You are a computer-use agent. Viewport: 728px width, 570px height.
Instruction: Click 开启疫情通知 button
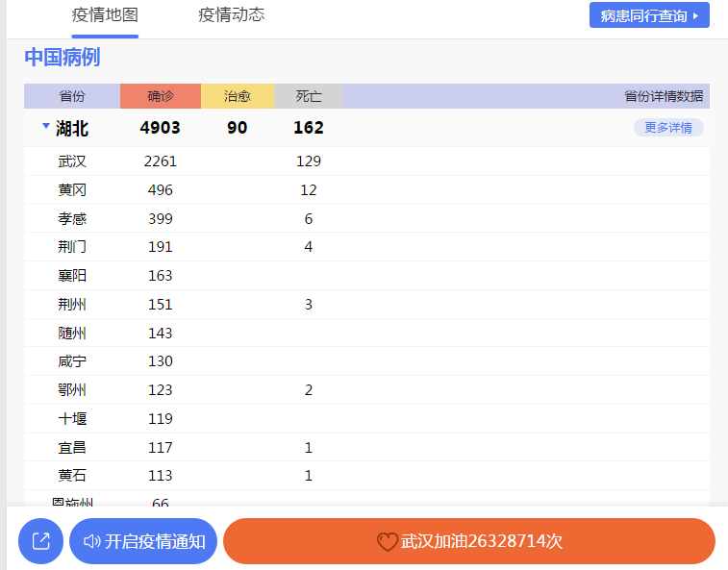[x=154, y=541]
